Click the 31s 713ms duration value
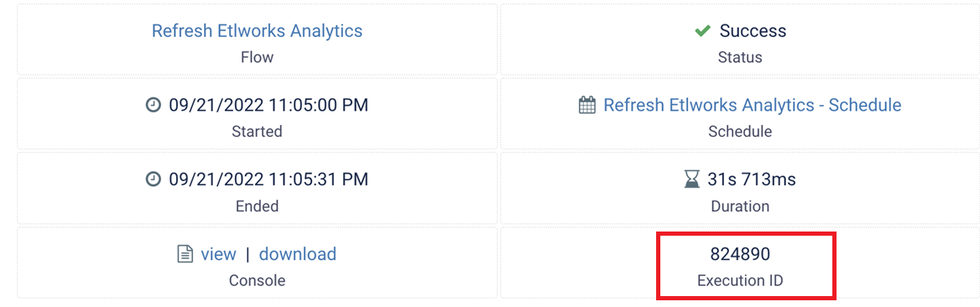The width and height of the screenshot is (980, 307). pos(751,180)
